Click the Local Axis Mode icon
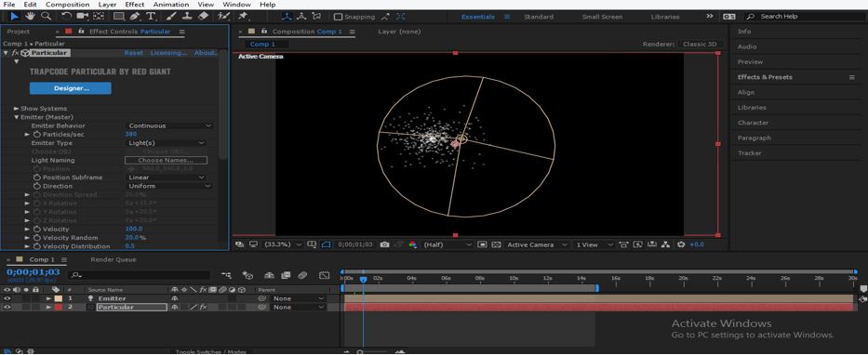 [287, 17]
